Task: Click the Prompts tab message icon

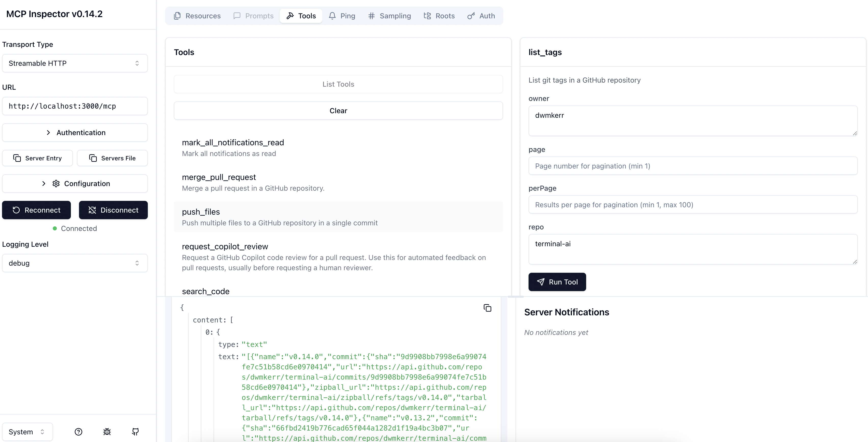Action: pos(237,16)
